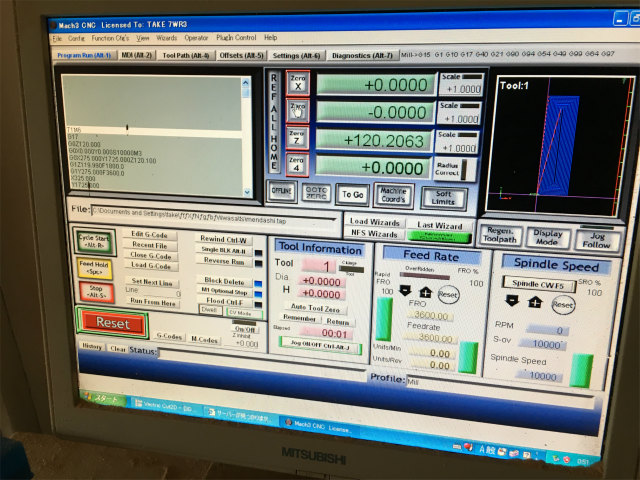Click the Stop Alt-S button
Viewport: 640px width, 480px height.
click(x=96, y=292)
